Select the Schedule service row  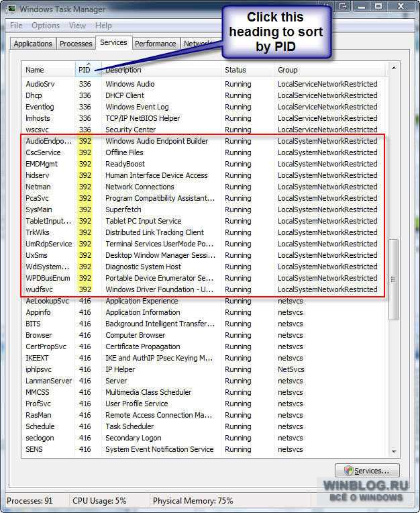coord(204,426)
